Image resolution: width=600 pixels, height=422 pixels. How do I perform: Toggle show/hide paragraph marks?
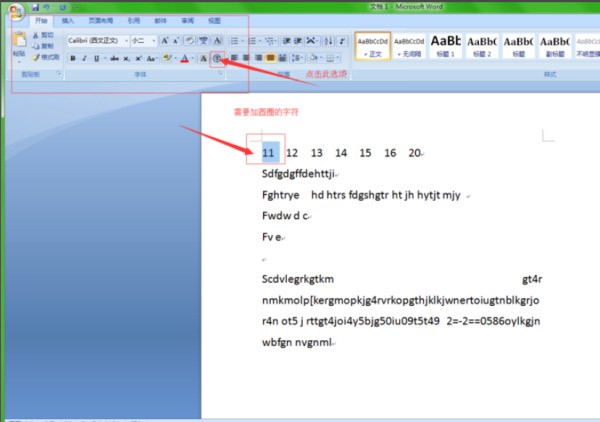[342, 41]
